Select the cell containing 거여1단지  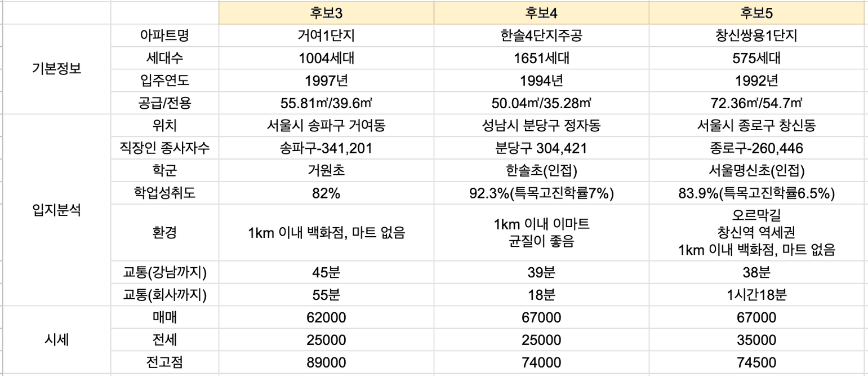point(326,36)
